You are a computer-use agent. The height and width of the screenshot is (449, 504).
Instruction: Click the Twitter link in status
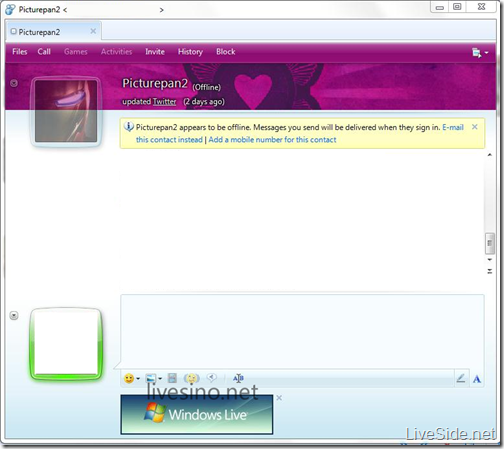click(x=164, y=101)
